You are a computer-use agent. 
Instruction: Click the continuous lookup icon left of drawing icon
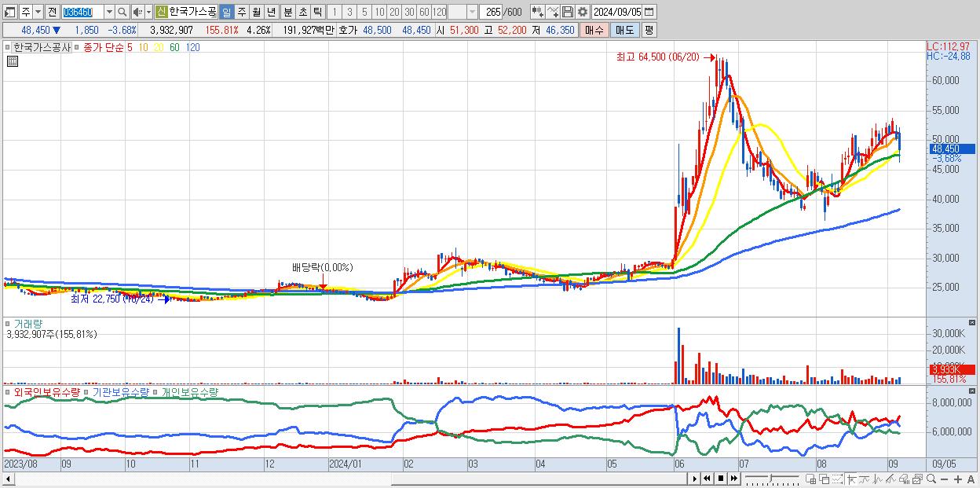tap(538, 12)
